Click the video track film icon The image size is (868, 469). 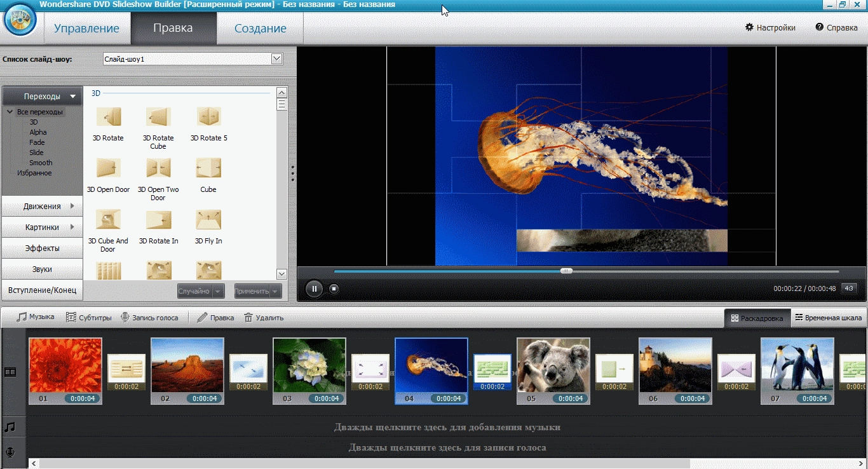pyautogui.click(x=10, y=372)
